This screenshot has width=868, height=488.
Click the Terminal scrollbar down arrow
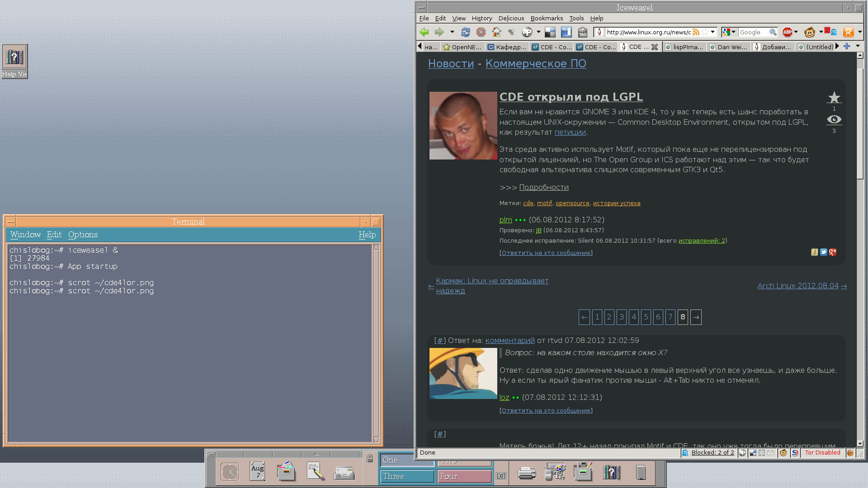(376, 439)
